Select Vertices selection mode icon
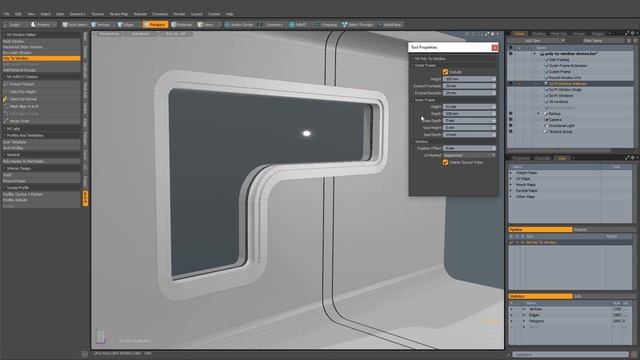 click(94, 25)
